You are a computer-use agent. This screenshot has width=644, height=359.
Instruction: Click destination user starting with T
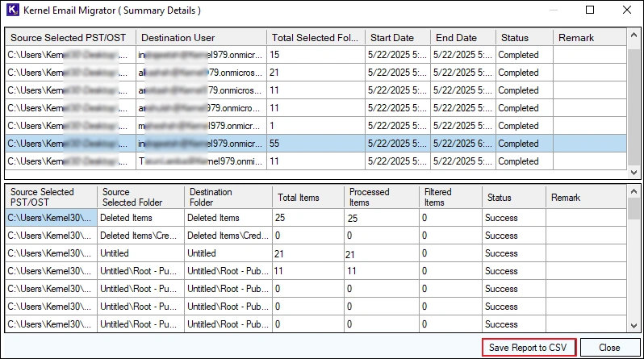click(x=200, y=161)
